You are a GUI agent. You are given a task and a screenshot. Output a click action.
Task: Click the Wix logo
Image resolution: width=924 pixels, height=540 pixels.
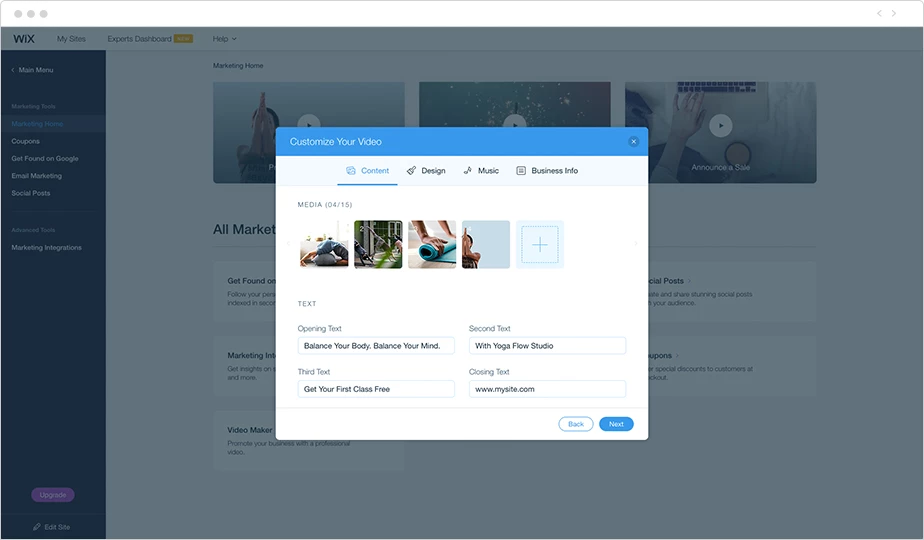click(x=24, y=39)
